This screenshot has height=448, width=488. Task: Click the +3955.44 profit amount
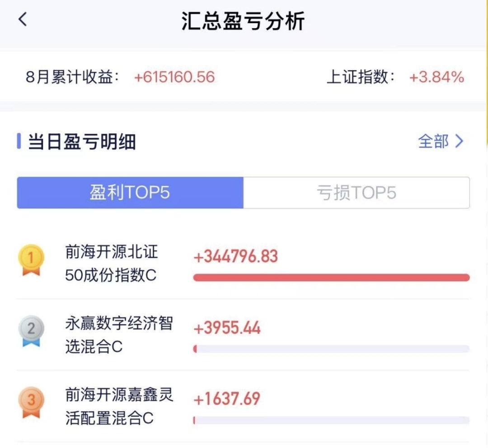coord(227,328)
